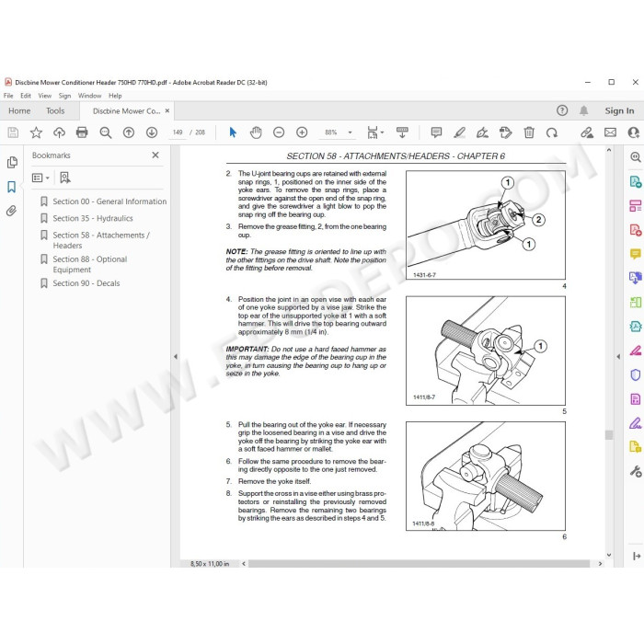Open notifications bell icon
This screenshot has height=644, width=644.
click(x=583, y=110)
